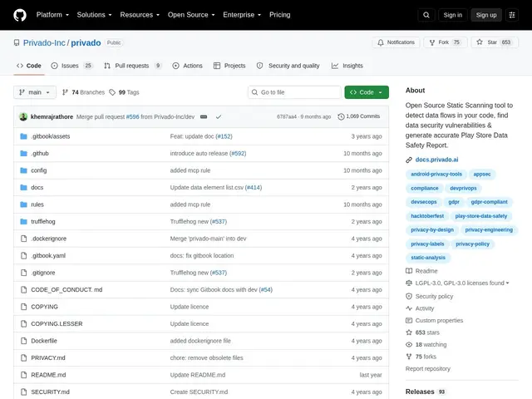Open the docs folder
This screenshot has height=399, width=532.
click(37, 187)
